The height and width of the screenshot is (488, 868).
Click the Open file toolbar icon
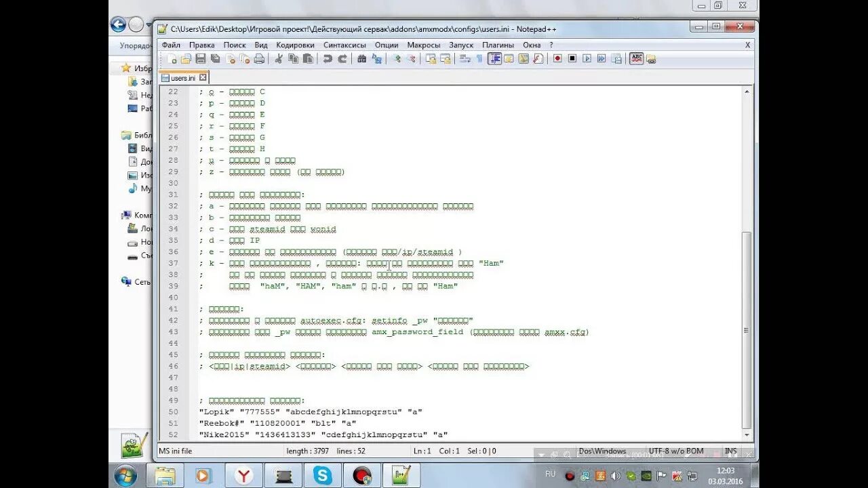click(x=186, y=59)
